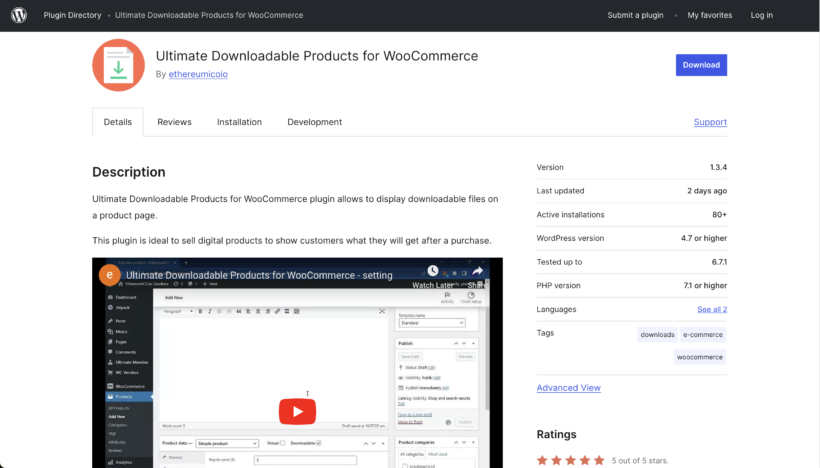Viewport: 820px width, 468px height.
Task: Select the downloads tag
Action: coord(657,335)
